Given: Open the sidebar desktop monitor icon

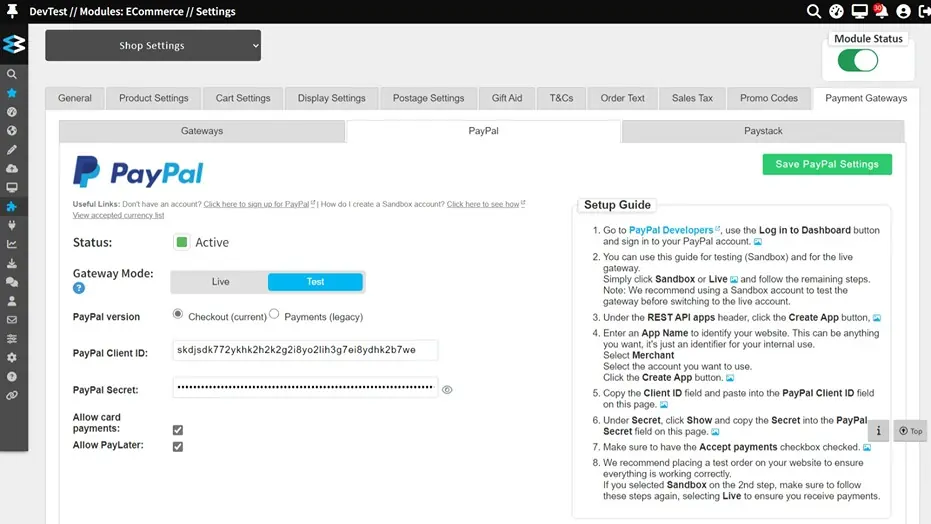Looking at the screenshot, I should point(12,188).
